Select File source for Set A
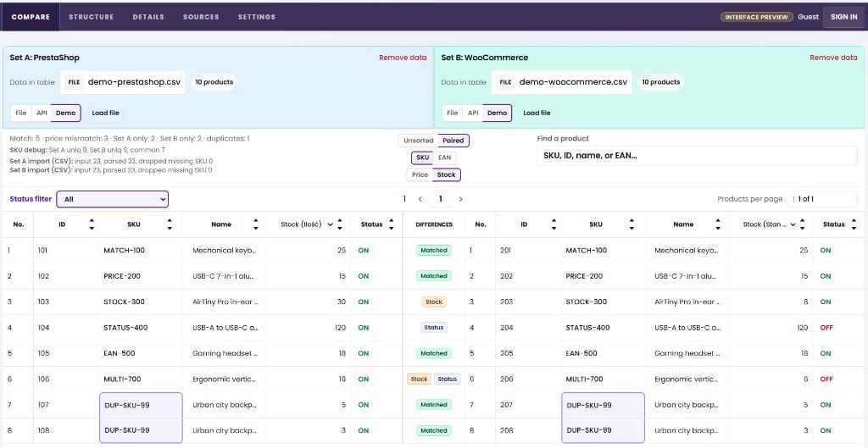This screenshot has height=448, width=868. (21, 113)
